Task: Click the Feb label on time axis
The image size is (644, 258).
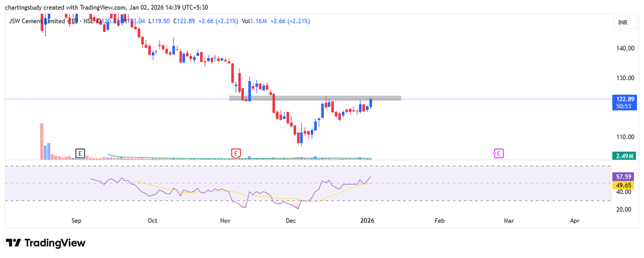Action: point(440,220)
